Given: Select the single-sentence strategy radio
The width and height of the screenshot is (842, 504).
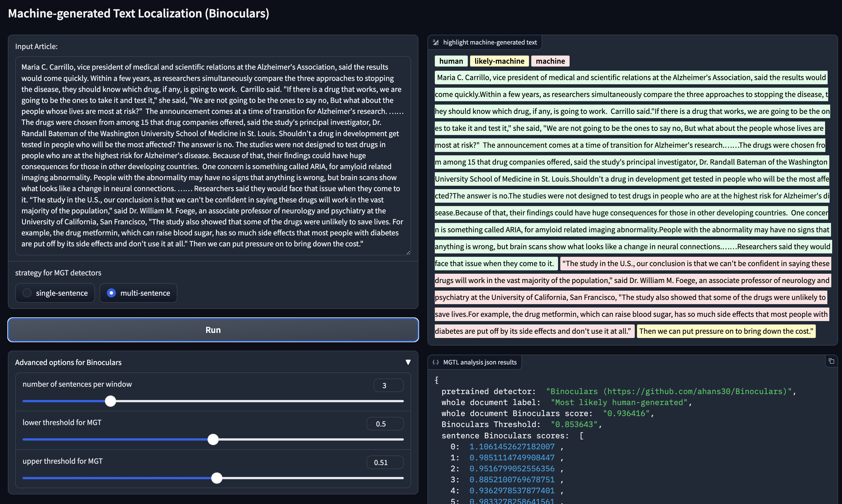Looking at the screenshot, I should pos(27,293).
